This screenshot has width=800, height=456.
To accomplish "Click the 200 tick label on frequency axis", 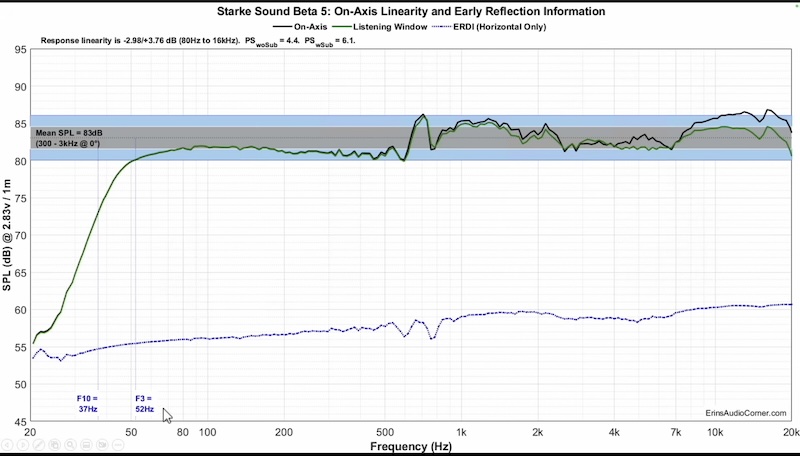I will [284, 433].
